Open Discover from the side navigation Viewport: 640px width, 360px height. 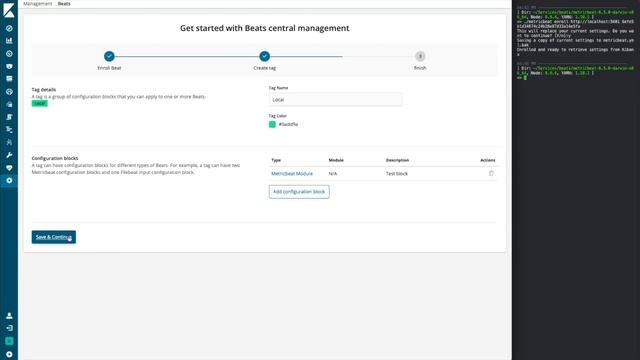pos(9,28)
